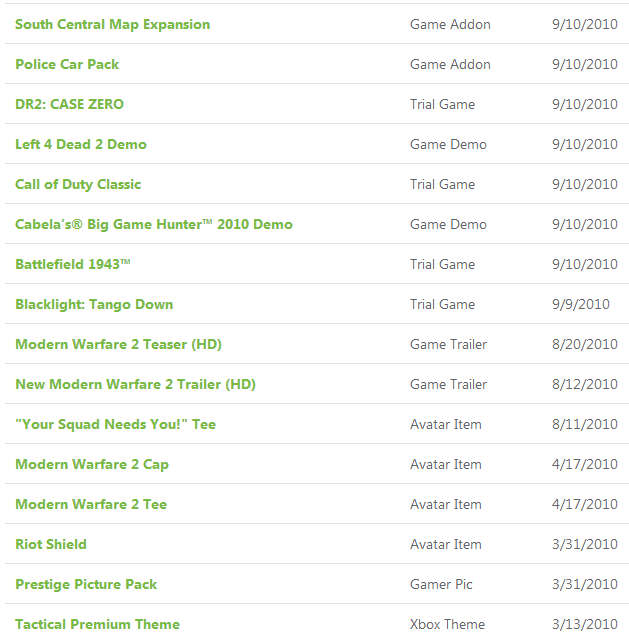The height and width of the screenshot is (641, 629).
Task: Click the 8/20/2010 date cell
Action: point(585,344)
